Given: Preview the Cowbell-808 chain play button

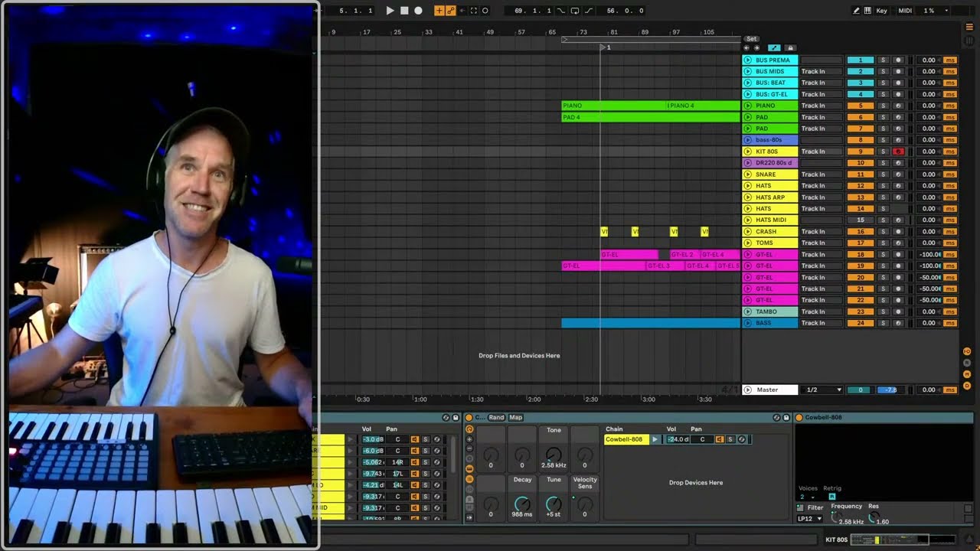Looking at the screenshot, I should click(x=655, y=439).
